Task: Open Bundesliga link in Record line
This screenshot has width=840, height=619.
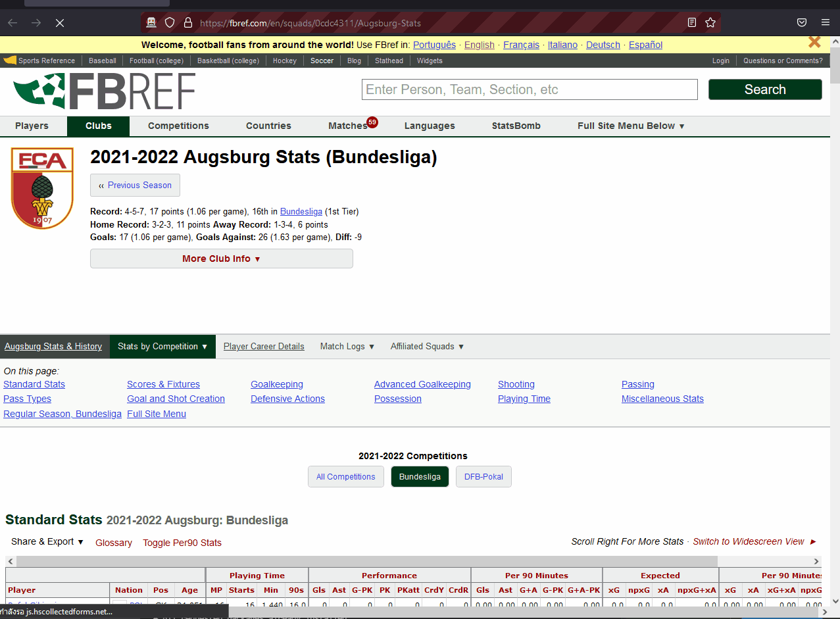Action: tap(301, 212)
